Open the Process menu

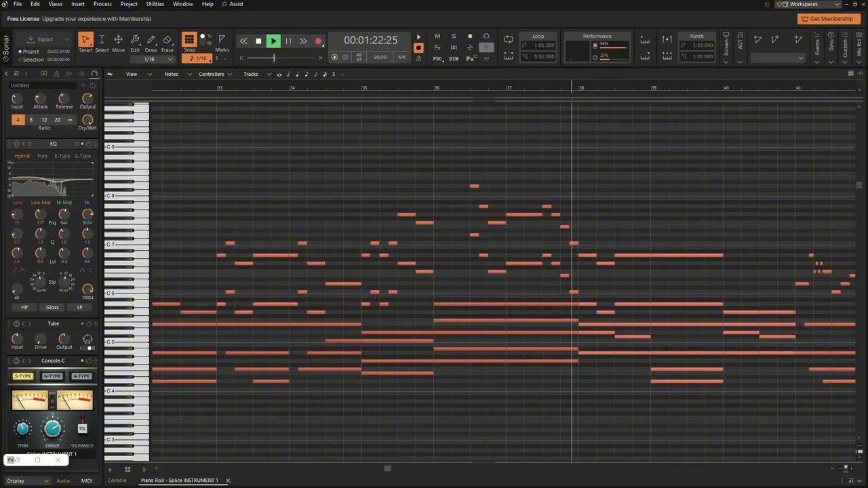tap(102, 4)
